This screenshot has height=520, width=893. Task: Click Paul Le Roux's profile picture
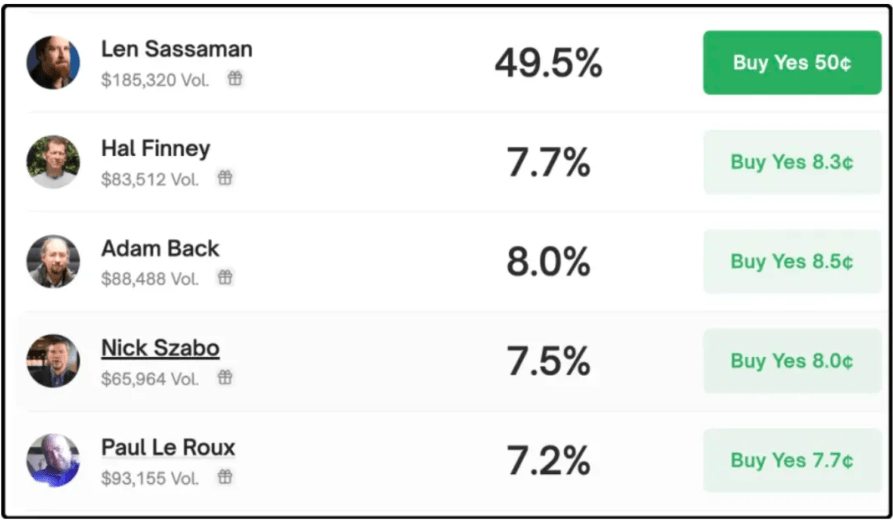coord(53,460)
